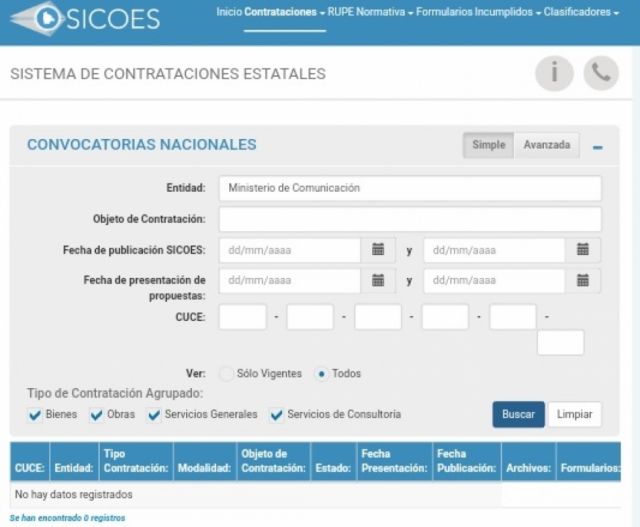Viewport: 640px width, 527px height.
Task: Click the Fecha Publicación column header
Action: pyautogui.click(x=467, y=462)
